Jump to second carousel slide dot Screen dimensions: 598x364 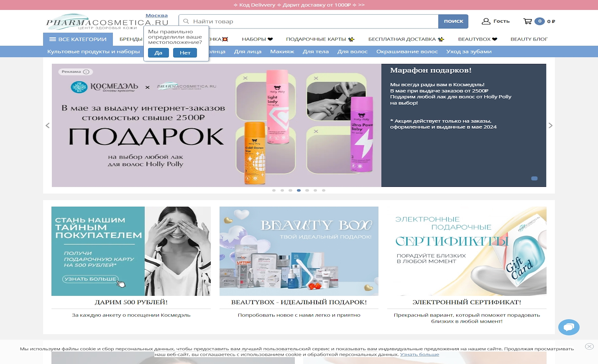pyautogui.click(x=282, y=190)
